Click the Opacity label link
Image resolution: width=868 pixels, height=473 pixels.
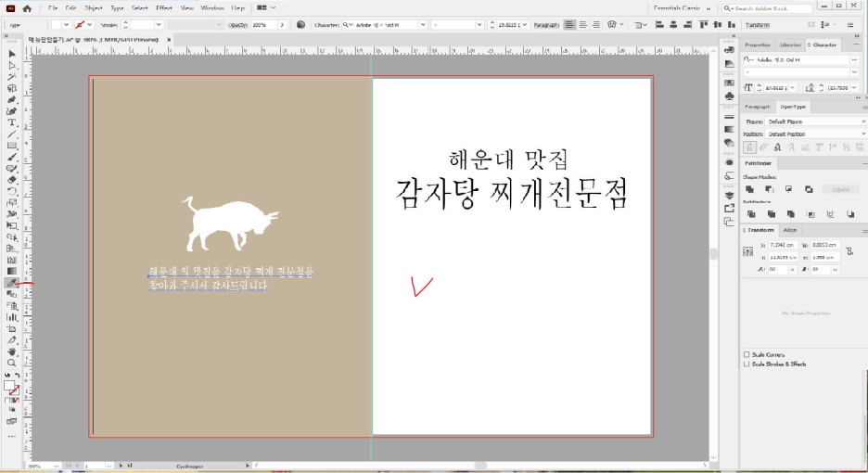[237, 25]
